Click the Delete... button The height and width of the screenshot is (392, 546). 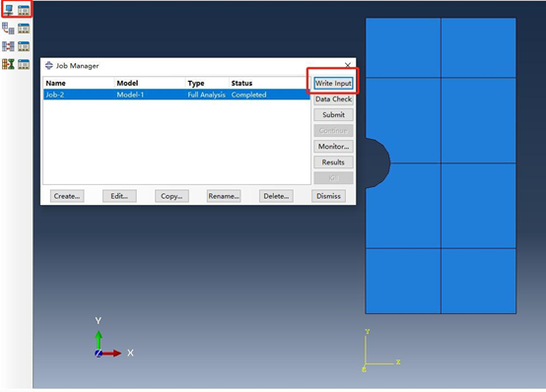(276, 196)
